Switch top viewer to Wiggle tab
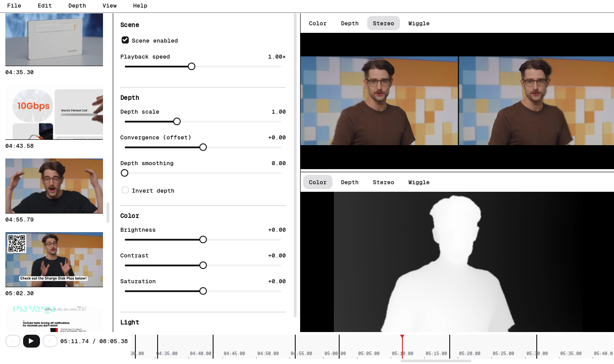 pos(419,23)
